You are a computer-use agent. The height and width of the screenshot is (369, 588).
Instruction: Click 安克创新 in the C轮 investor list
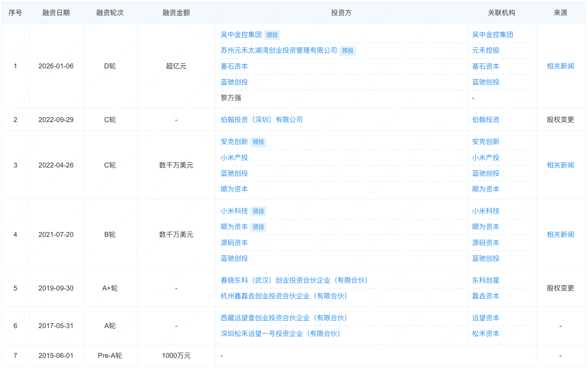(x=234, y=142)
